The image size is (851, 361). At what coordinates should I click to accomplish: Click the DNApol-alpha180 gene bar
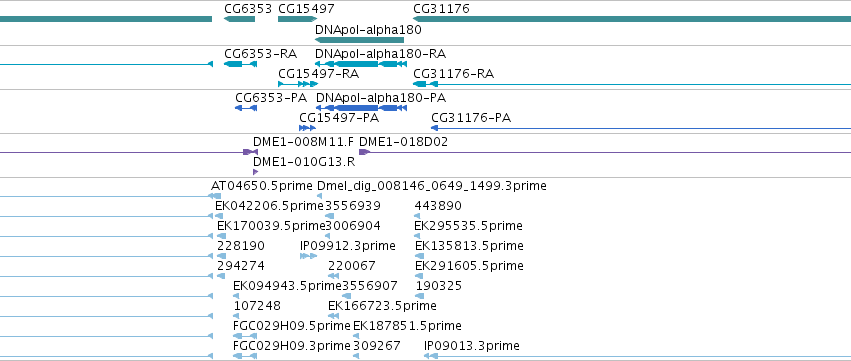click(359, 40)
